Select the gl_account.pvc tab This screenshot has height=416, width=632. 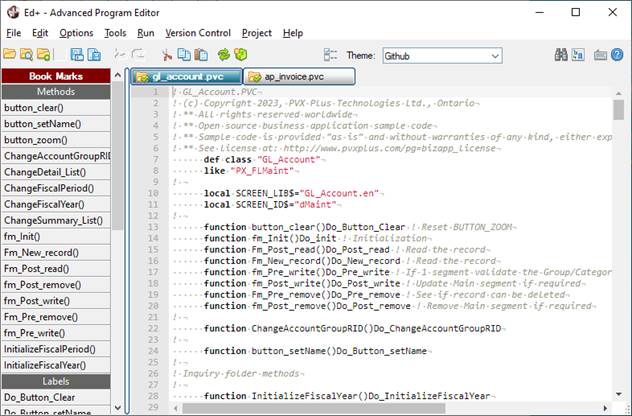tap(185, 77)
